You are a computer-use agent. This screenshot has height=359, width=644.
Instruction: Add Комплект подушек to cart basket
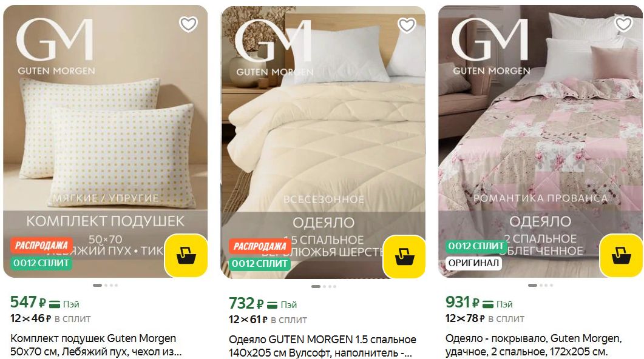click(186, 256)
